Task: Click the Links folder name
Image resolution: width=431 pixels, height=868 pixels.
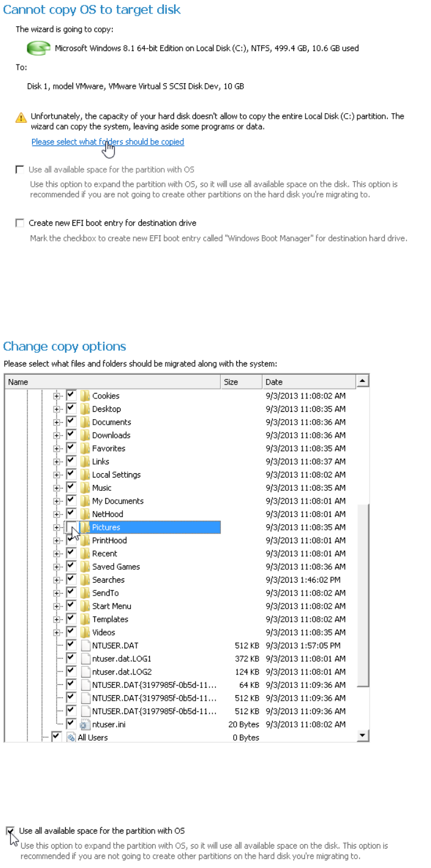Action: click(100, 462)
